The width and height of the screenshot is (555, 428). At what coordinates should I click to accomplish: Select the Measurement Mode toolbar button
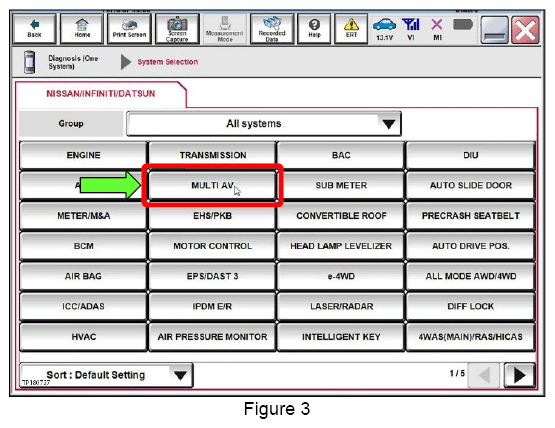tap(224, 29)
